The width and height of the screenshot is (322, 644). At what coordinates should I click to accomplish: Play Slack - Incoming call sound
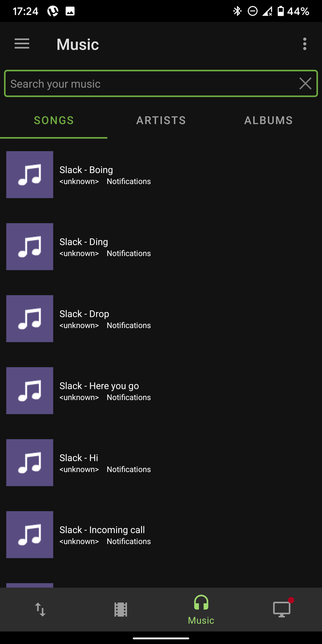[x=161, y=535]
